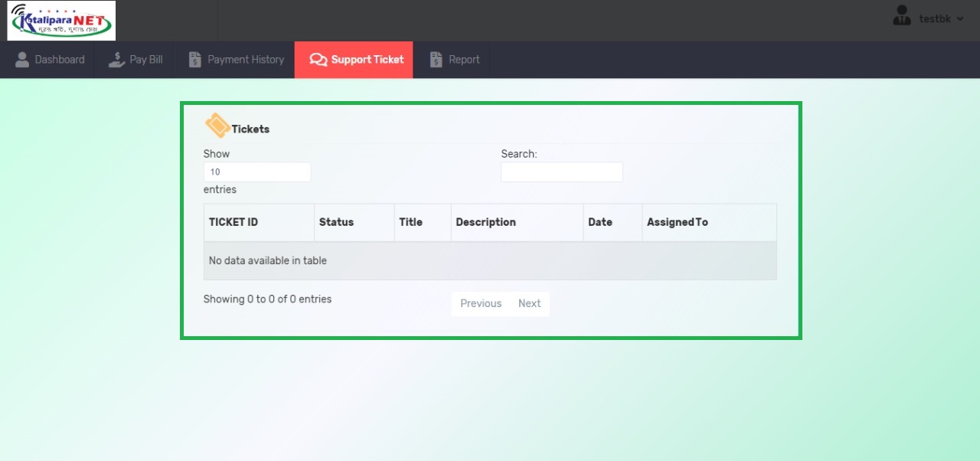Click the Support Ticket chat bubbles icon

pos(318,60)
